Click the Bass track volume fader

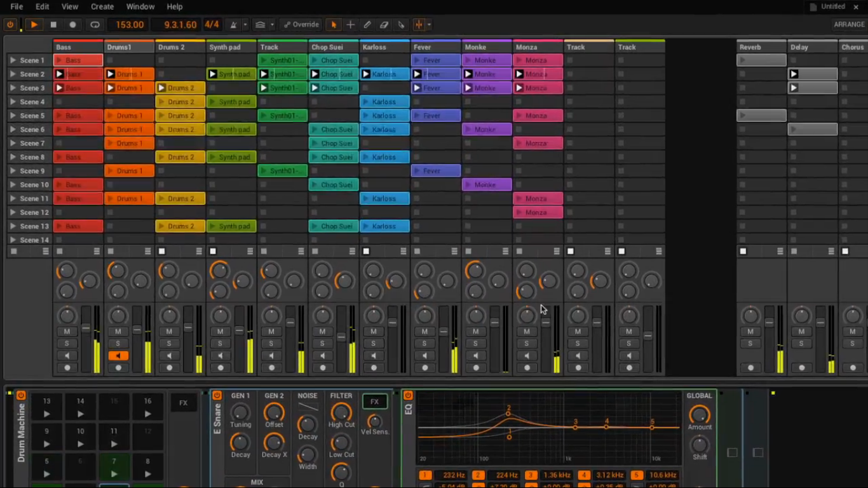click(85, 328)
